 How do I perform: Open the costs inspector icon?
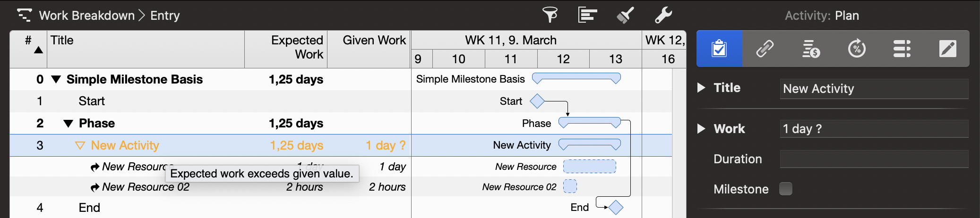pos(811,49)
